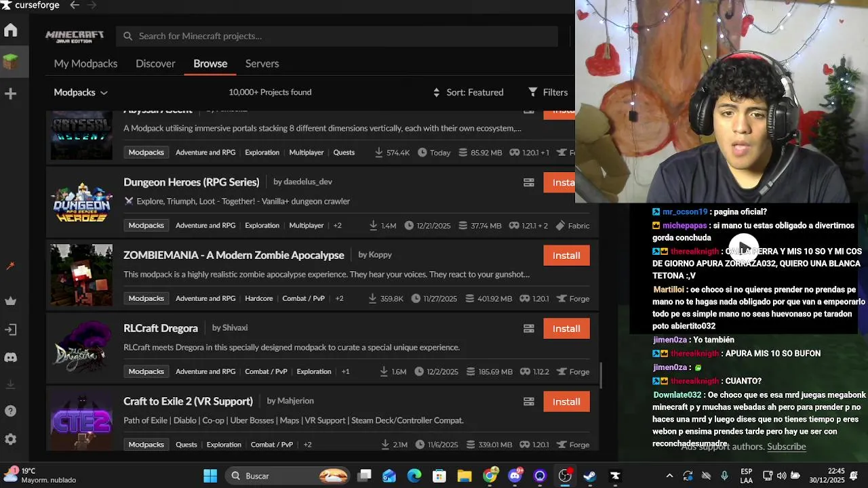Click the magnifier icon in search bar
The height and width of the screenshot is (488, 868).
coord(127,36)
